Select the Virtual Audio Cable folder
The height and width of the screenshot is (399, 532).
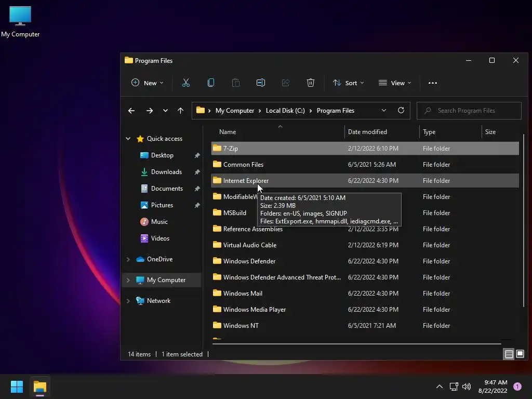(x=365, y=245)
